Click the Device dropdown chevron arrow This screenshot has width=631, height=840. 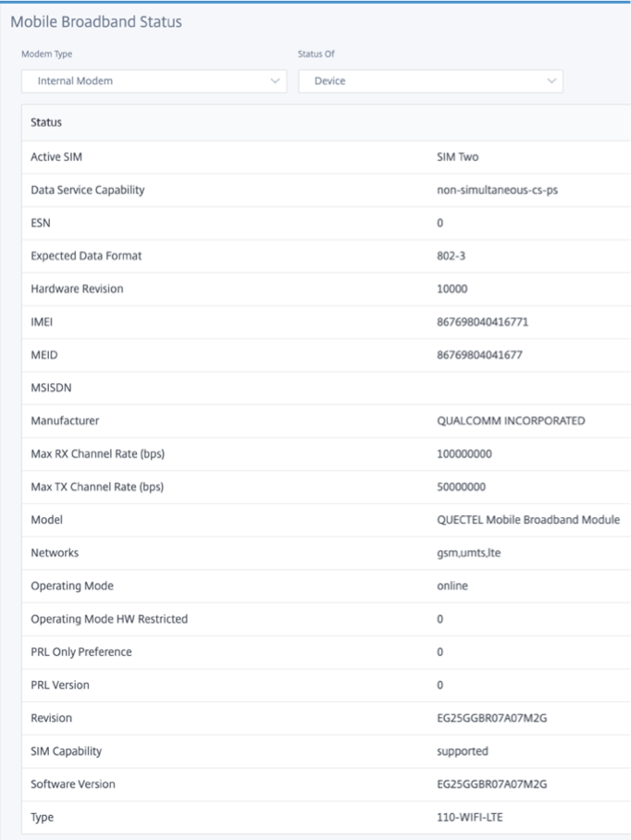click(x=551, y=81)
